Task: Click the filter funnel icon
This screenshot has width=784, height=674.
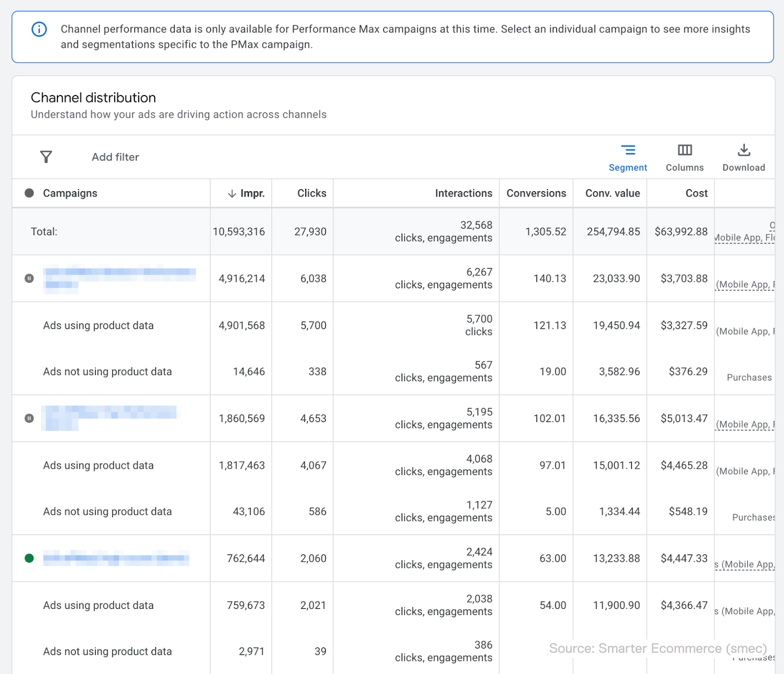Action: click(x=46, y=157)
